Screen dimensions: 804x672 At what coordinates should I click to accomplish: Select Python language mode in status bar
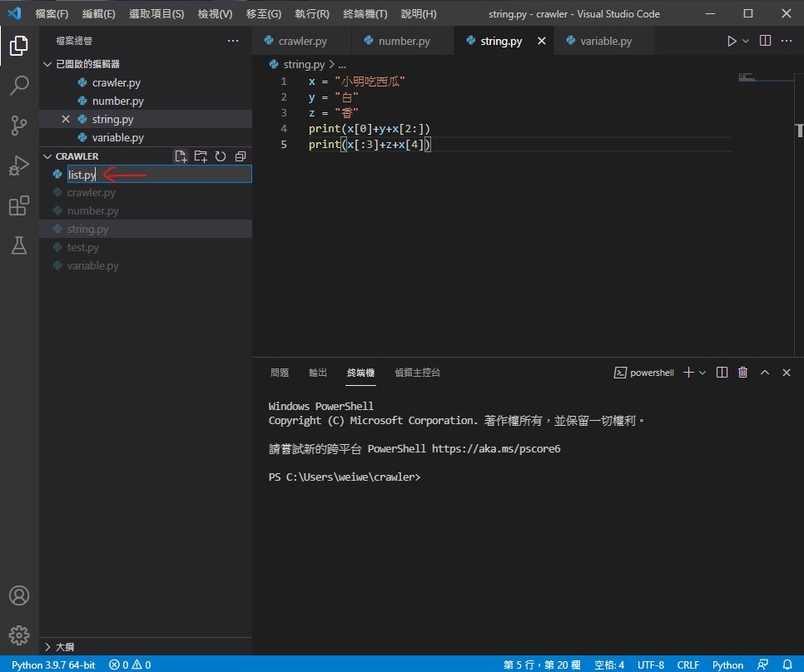click(x=727, y=665)
